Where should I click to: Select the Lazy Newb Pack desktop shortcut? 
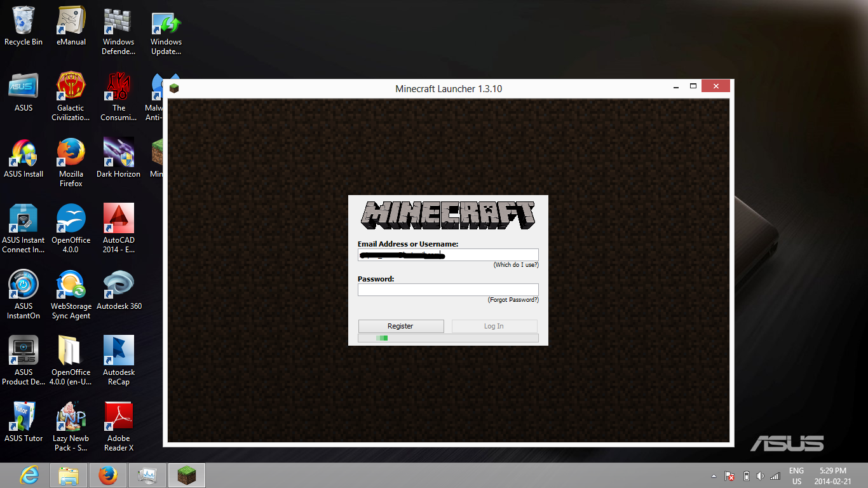71,427
